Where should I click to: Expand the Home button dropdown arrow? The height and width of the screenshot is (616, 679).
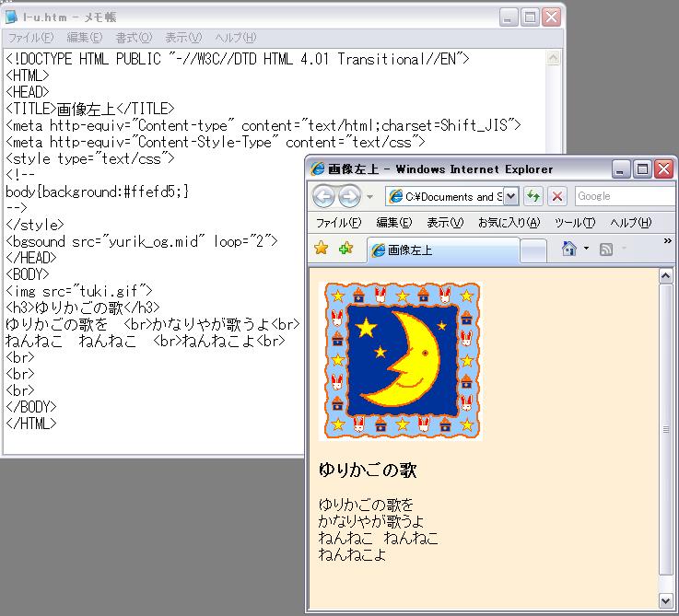click(586, 249)
